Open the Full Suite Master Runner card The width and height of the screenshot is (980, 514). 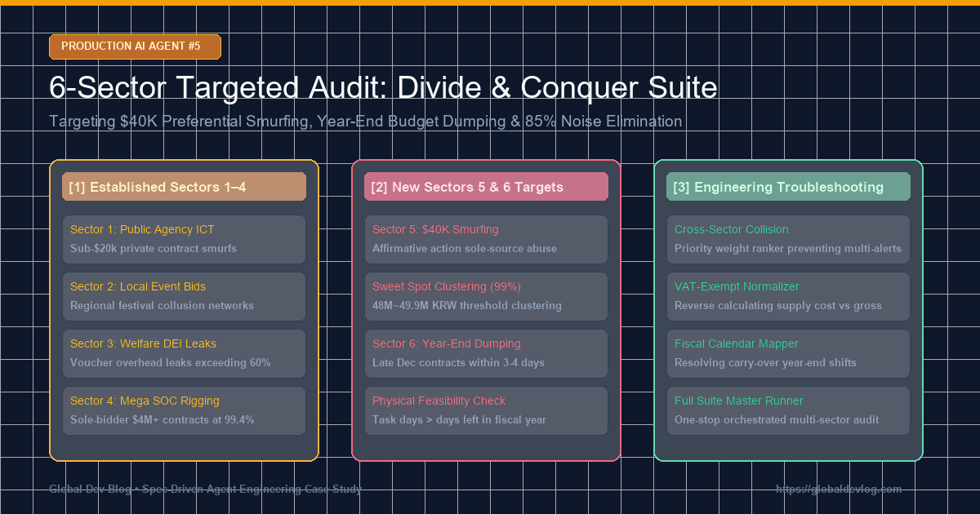point(788,410)
